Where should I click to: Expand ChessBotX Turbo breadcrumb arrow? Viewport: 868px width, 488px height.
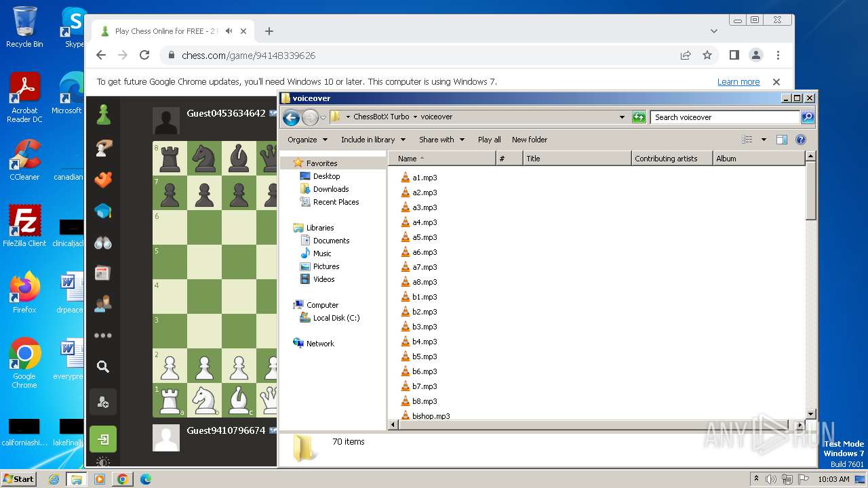pos(415,117)
